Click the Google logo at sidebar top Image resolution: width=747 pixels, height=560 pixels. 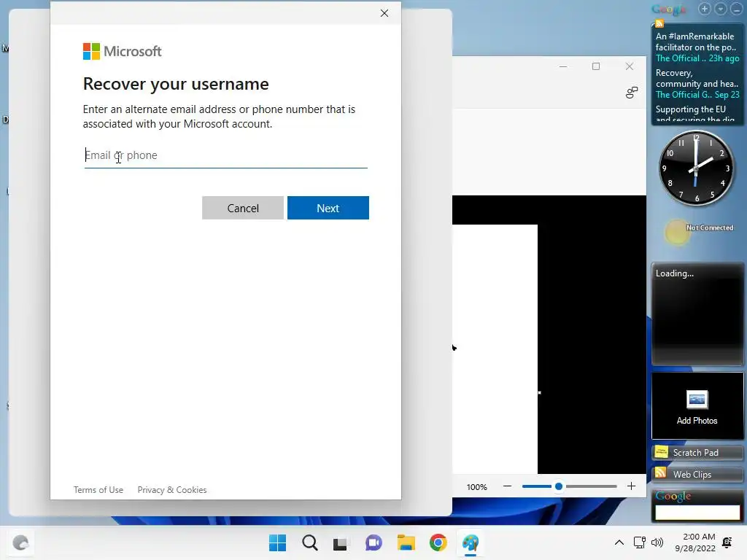[669, 9]
